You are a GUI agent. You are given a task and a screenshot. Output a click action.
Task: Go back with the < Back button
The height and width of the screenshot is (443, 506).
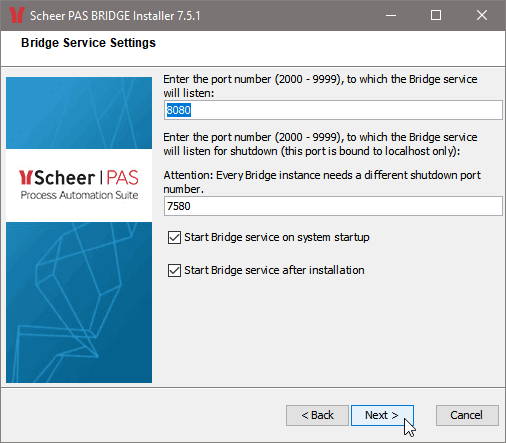317,415
